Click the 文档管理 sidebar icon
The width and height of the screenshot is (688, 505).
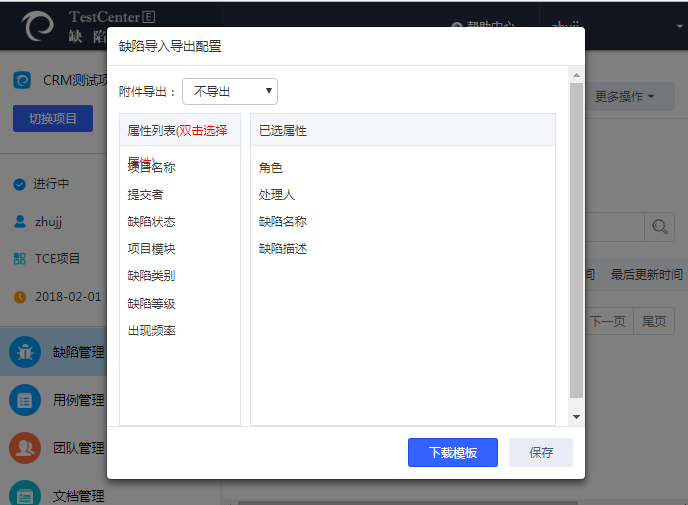(x=25, y=494)
